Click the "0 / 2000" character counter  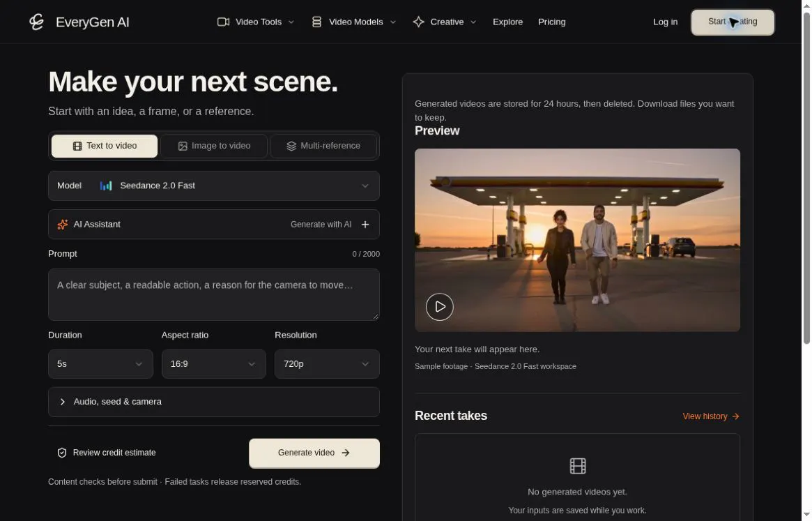coord(366,254)
